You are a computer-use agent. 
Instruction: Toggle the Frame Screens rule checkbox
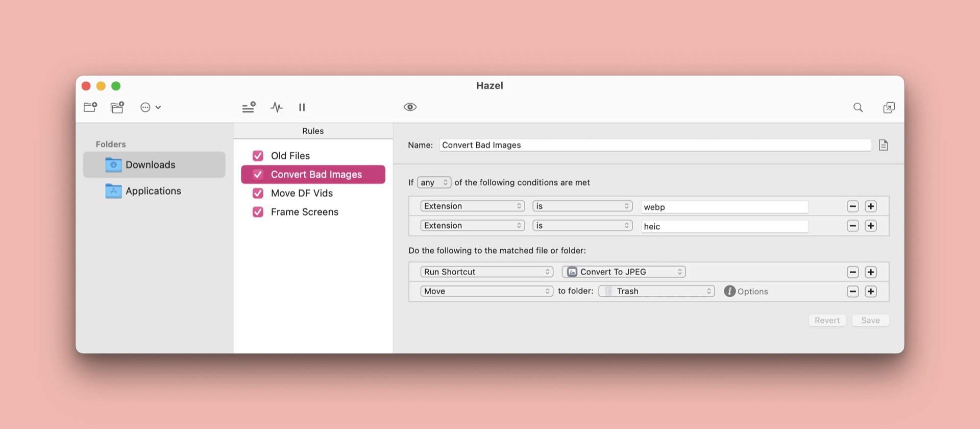[x=258, y=212]
